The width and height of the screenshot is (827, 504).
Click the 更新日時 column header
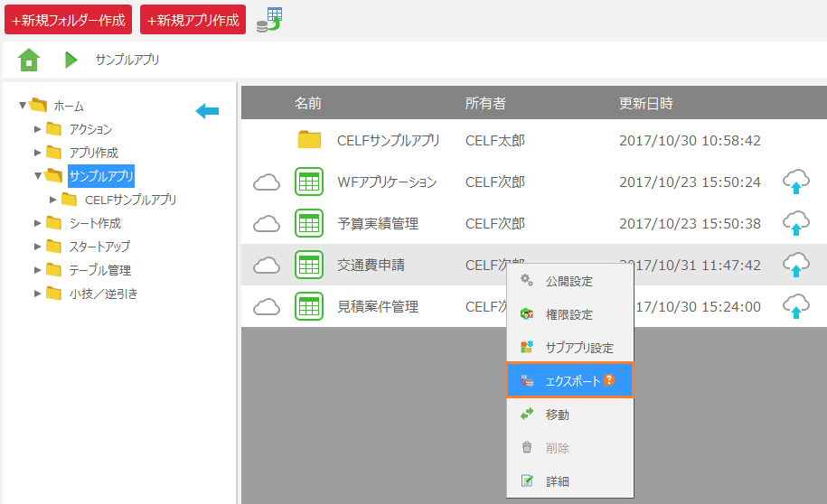click(x=646, y=103)
